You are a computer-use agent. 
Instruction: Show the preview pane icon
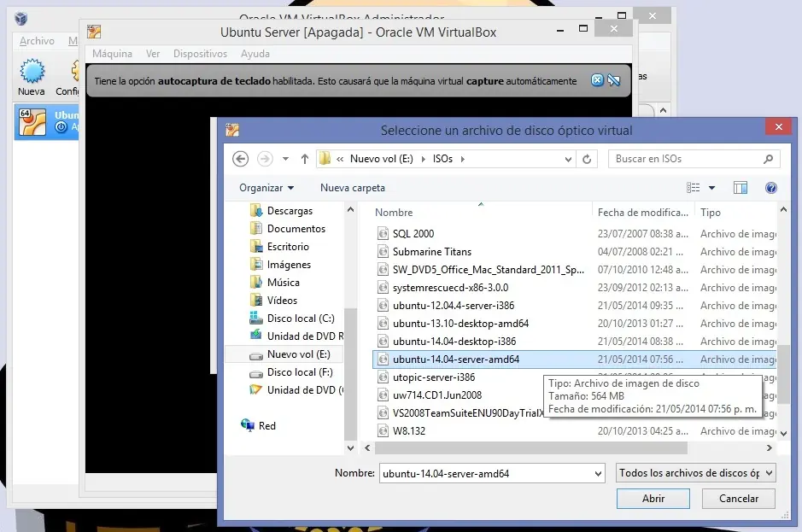741,188
